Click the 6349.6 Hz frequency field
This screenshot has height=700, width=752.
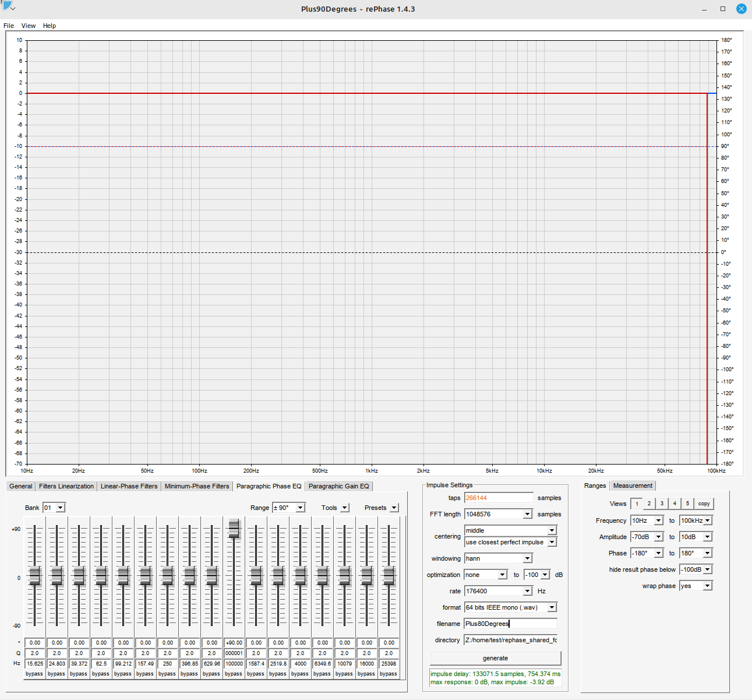[x=322, y=663]
